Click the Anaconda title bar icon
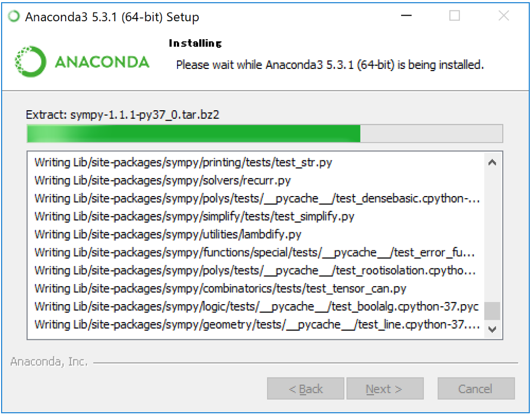 tap(14, 16)
